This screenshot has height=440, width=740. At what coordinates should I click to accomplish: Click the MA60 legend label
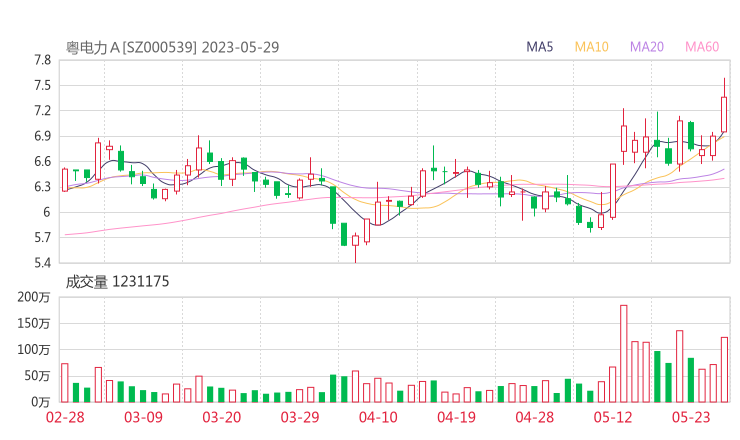tap(702, 47)
